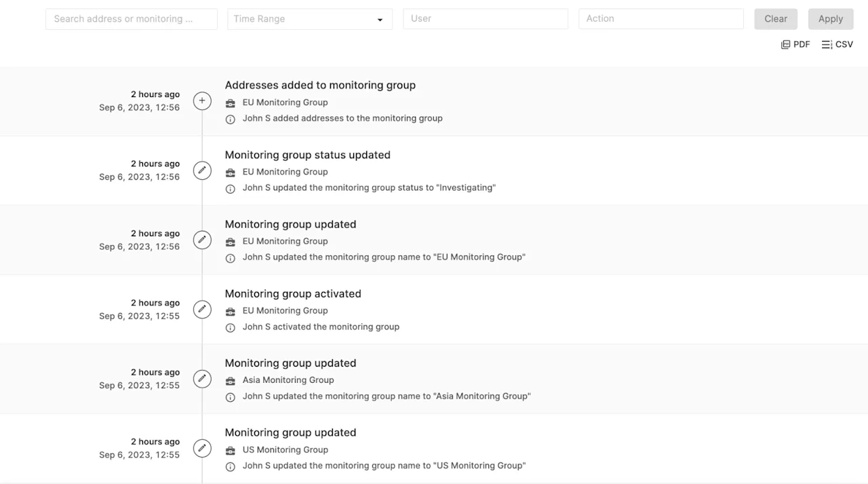Click briefcase icon under Addresses added to monitoring group
Screen dimensions: 868x484
click(230, 103)
